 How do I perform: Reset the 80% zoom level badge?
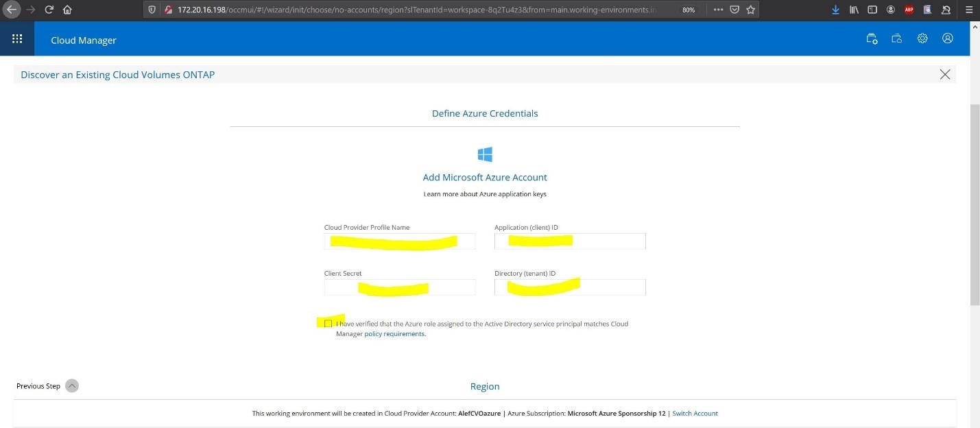click(689, 10)
